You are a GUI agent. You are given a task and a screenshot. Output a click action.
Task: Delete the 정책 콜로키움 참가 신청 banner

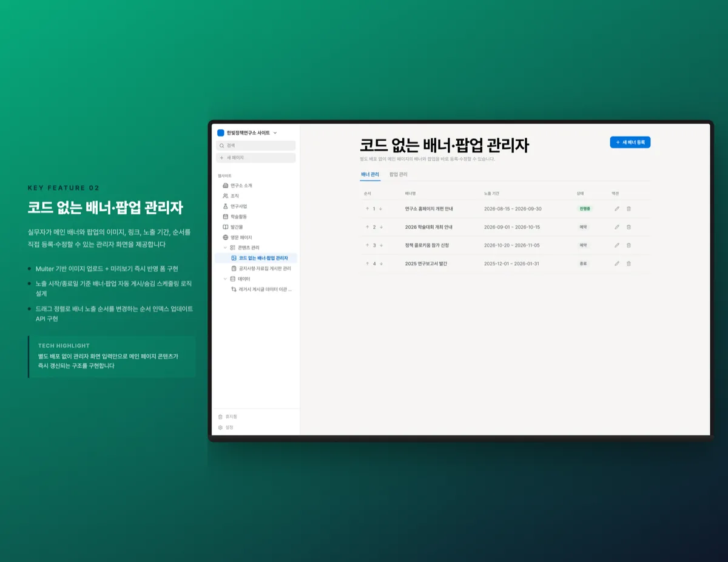coord(629,245)
